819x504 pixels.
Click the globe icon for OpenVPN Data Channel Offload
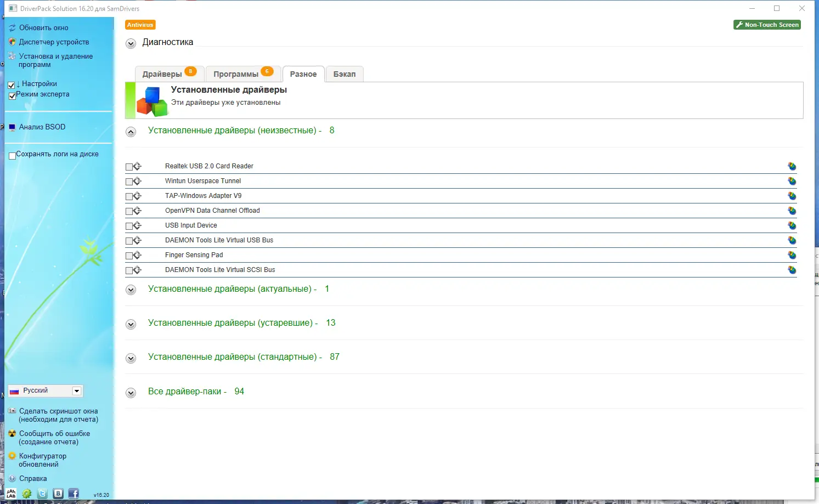792,211
